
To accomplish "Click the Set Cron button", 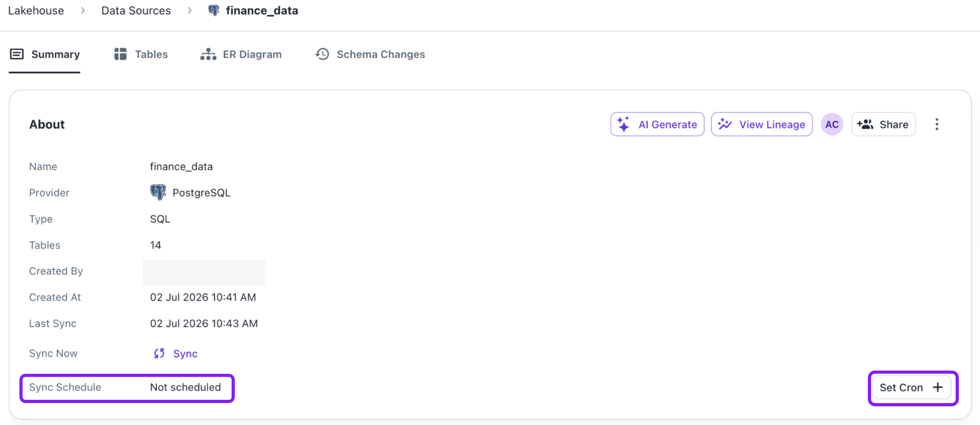I will [x=912, y=388].
